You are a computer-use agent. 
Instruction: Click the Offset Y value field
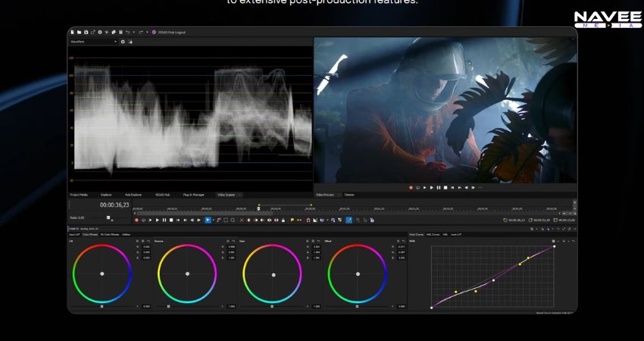tap(402, 306)
